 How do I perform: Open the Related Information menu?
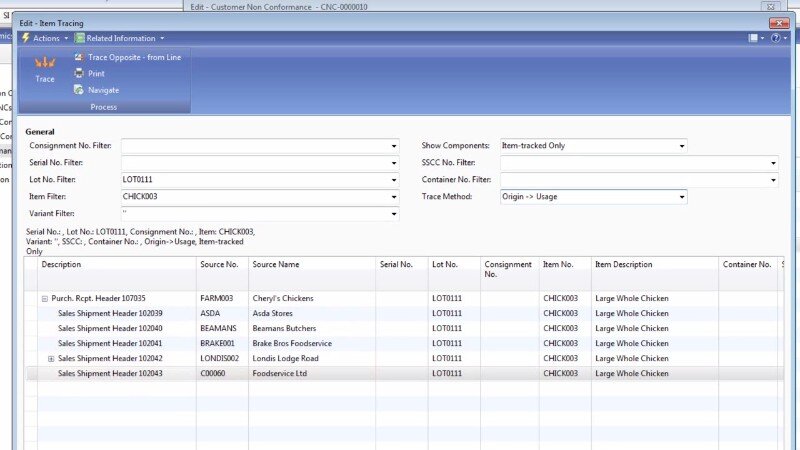[x=125, y=38]
